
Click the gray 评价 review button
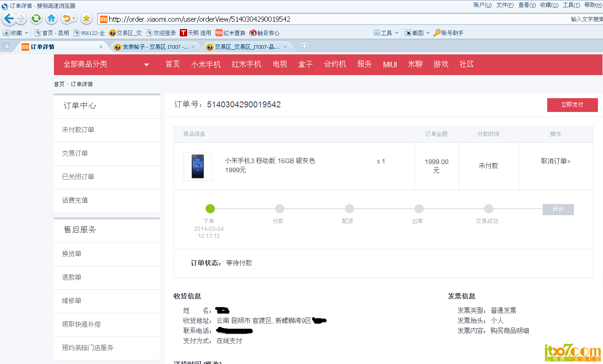pyautogui.click(x=558, y=209)
